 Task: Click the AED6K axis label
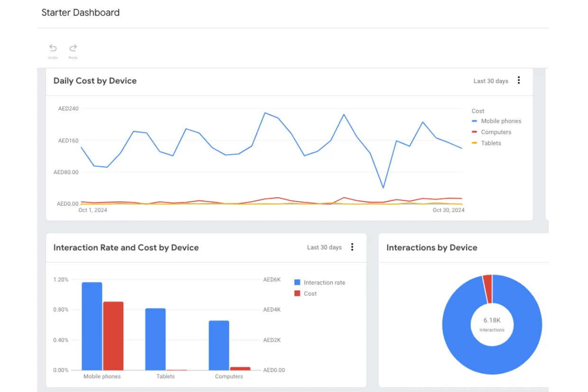coord(272,280)
